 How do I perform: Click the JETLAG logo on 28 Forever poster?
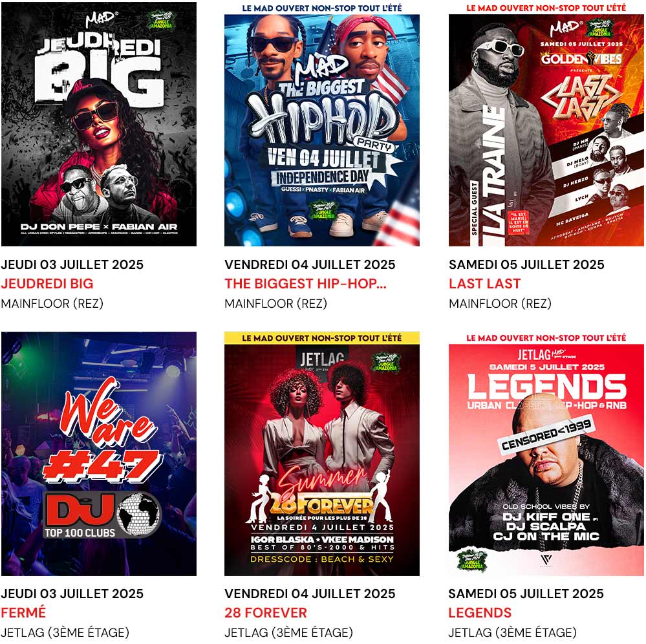click(321, 360)
